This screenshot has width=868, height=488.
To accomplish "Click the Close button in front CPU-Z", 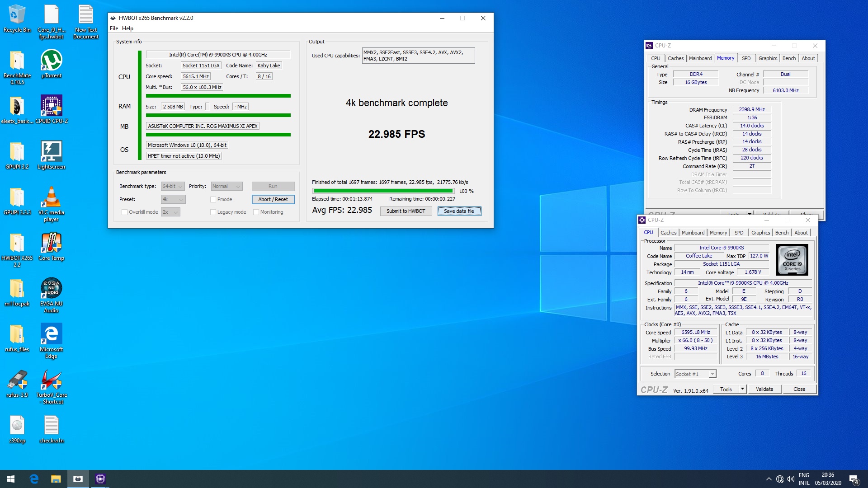I will point(799,389).
